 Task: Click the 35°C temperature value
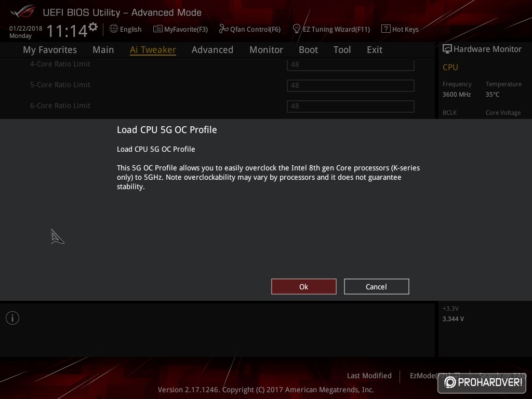pyautogui.click(x=493, y=95)
